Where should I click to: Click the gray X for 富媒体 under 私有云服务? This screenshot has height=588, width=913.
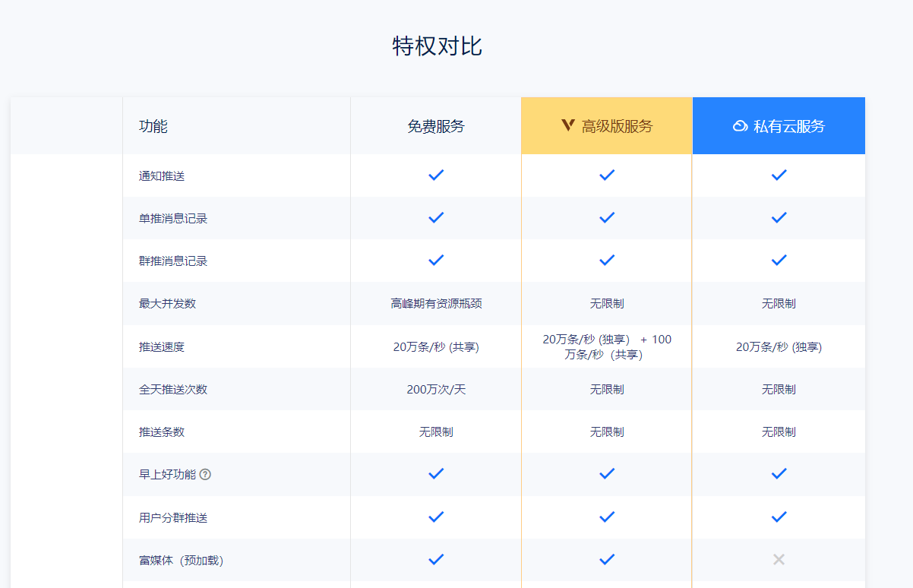[779, 560]
